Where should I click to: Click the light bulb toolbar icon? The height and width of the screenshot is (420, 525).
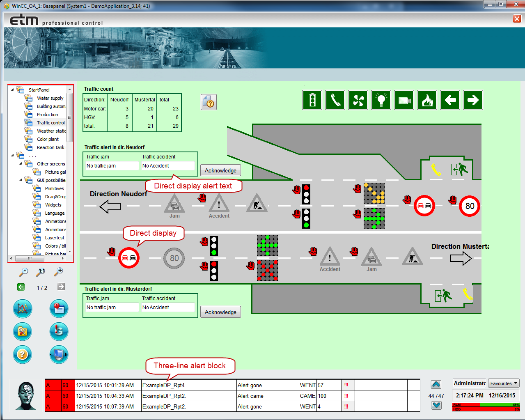pos(381,100)
